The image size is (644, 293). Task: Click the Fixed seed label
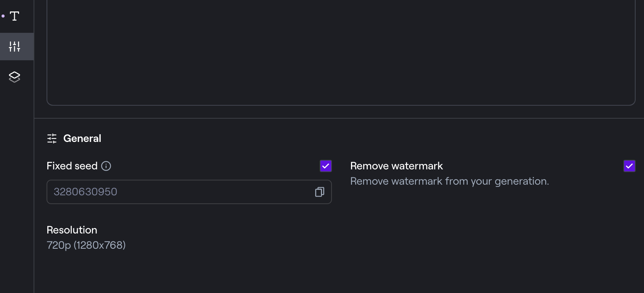(x=72, y=166)
